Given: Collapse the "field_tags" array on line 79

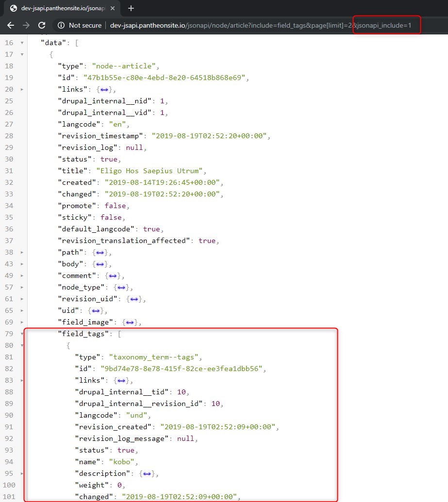Looking at the screenshot, I should [22, 334].
